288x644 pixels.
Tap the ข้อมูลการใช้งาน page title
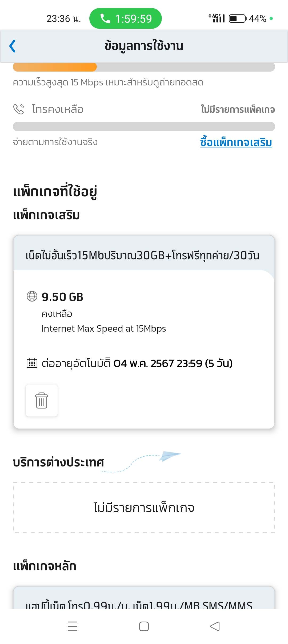144,46
